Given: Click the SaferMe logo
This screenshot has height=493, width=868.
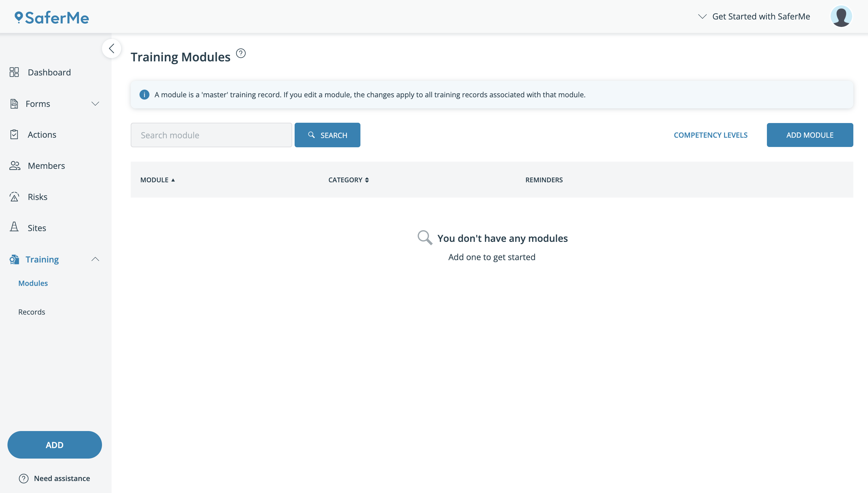Looking at the screenshot, I should pos(52,17).
